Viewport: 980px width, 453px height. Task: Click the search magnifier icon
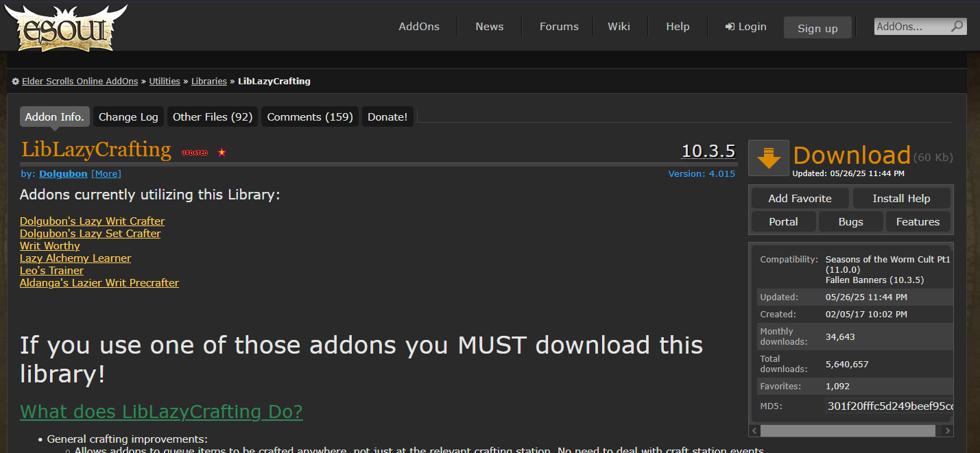[957, 27]
